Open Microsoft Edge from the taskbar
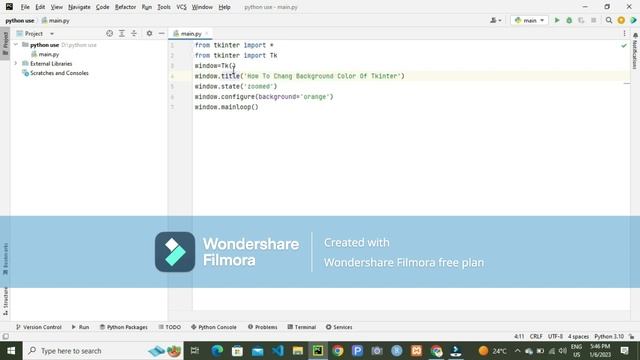The width and height of the screenshot is (640, 360). tap(217, 351)
